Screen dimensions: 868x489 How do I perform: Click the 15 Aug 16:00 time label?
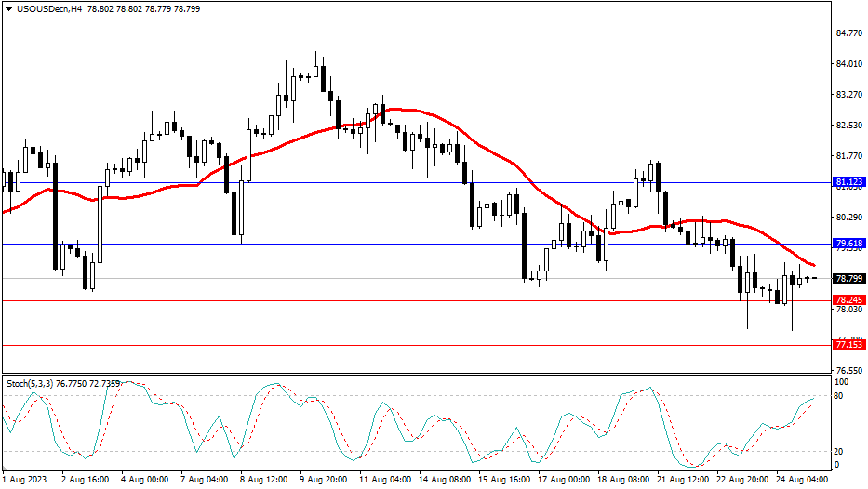tap(507, 480)
